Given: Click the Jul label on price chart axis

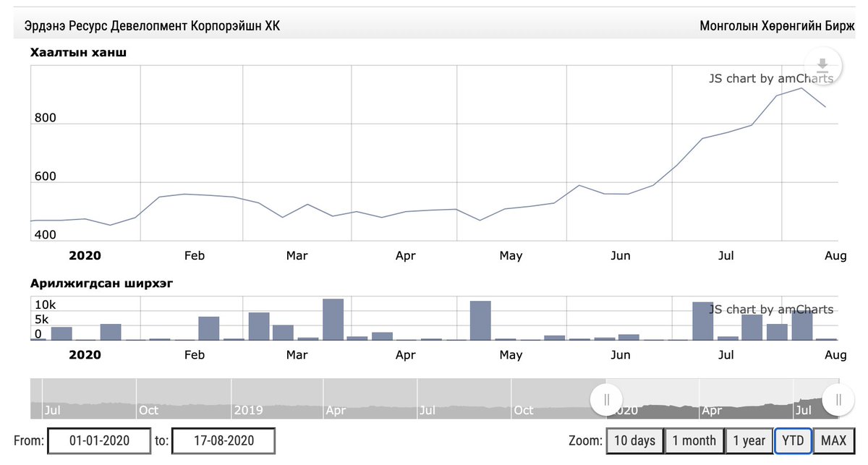Looking at the screenshot, I should point(726,255).
